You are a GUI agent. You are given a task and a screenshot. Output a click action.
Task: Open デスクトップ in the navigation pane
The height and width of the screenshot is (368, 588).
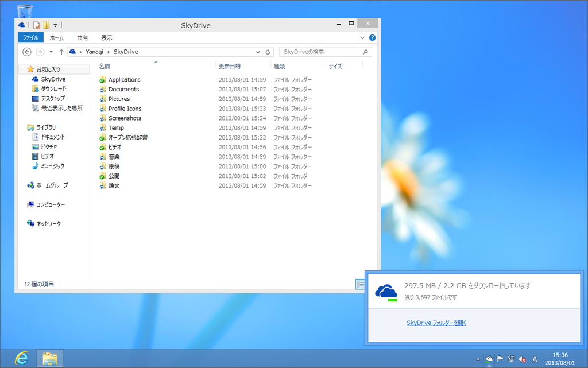(53, 99)
